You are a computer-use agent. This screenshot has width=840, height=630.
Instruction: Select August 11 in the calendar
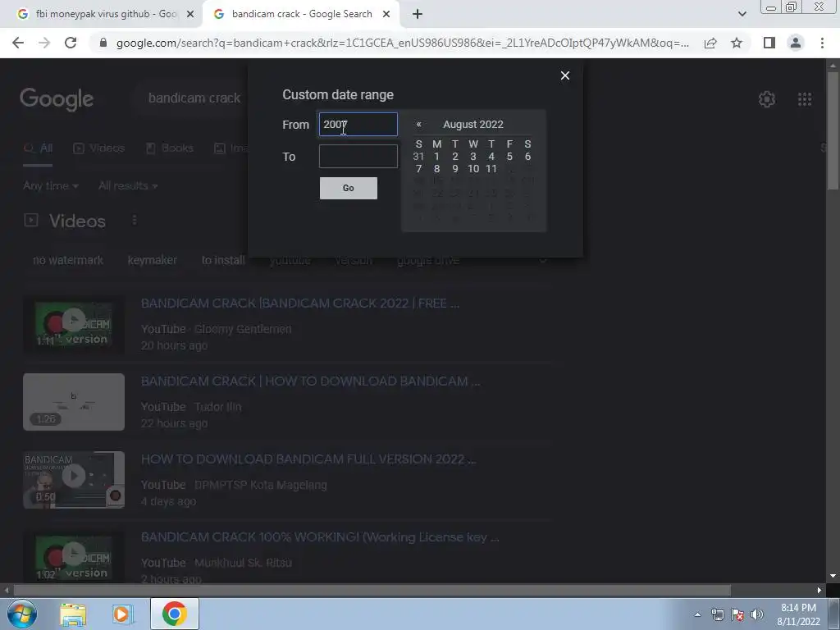[491, 169]
